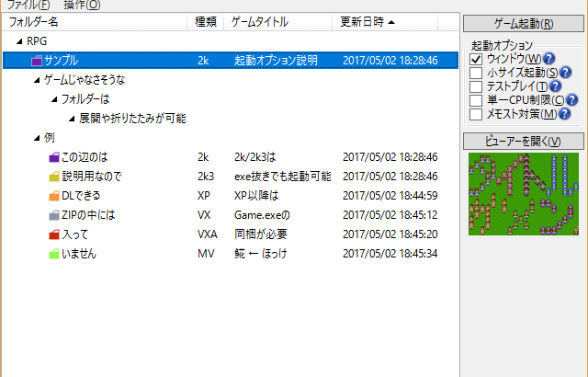
Task: Enable the テストプレイ(T) checkbox
Action: coord(476,86)
